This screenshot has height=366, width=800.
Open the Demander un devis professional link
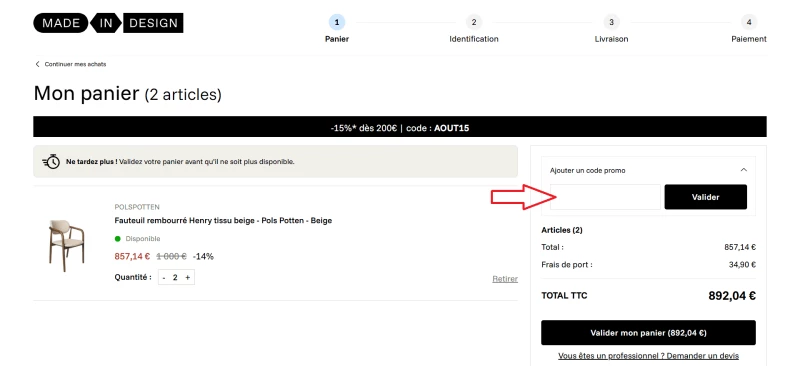(x=648, y=355)
